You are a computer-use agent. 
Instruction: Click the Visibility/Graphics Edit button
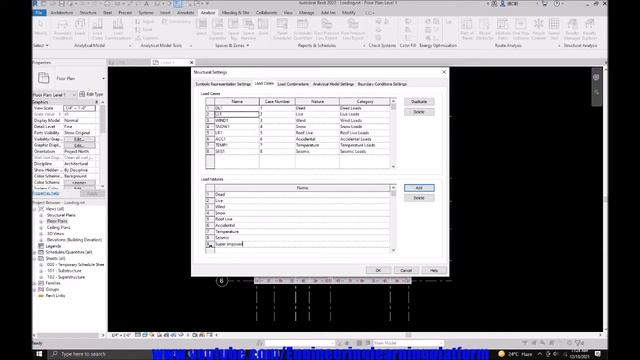click(x=79, y=139)
